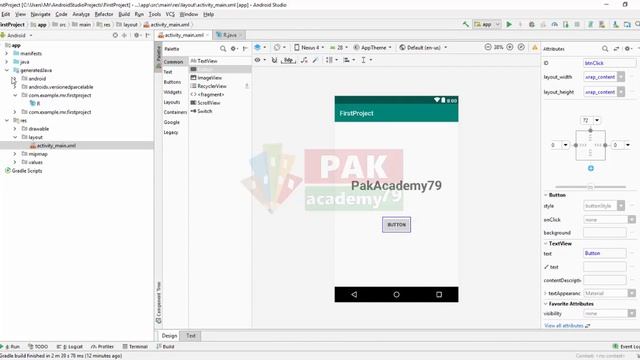Open the layout_height dropdown

tap(621, 92)
